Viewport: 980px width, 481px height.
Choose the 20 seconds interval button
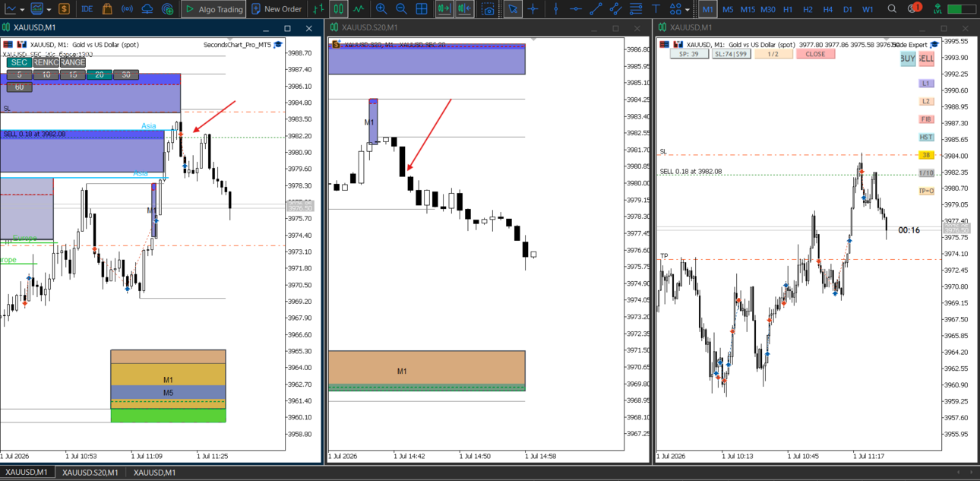coord(99,74)
